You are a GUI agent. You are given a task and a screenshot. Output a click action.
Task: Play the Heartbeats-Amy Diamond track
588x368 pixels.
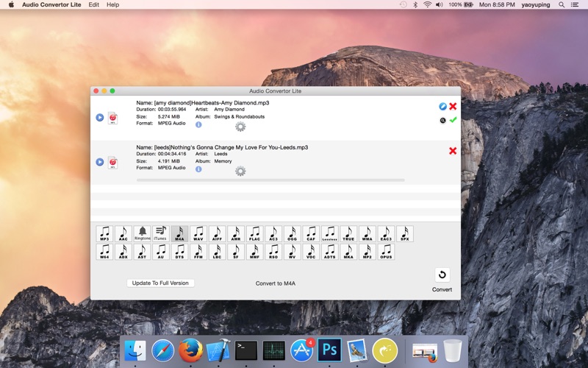[x=100, y=118]
